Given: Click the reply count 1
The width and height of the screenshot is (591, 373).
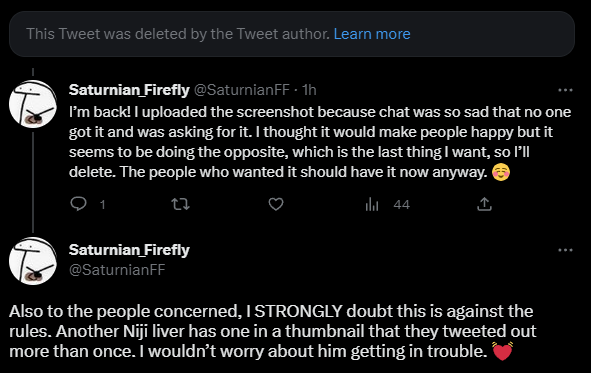Looking at the screenshot, I should [103, 205].
